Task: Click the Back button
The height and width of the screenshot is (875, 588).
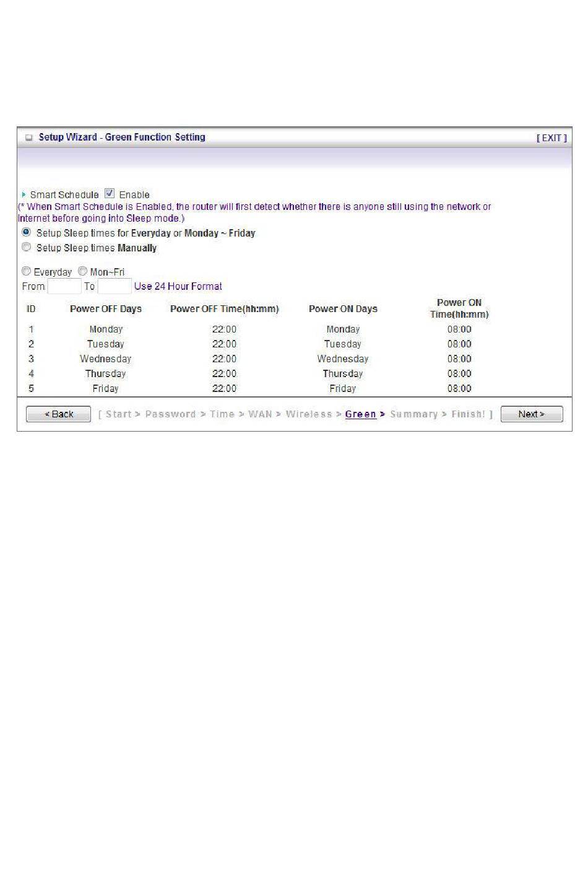Action: [59, 414]
